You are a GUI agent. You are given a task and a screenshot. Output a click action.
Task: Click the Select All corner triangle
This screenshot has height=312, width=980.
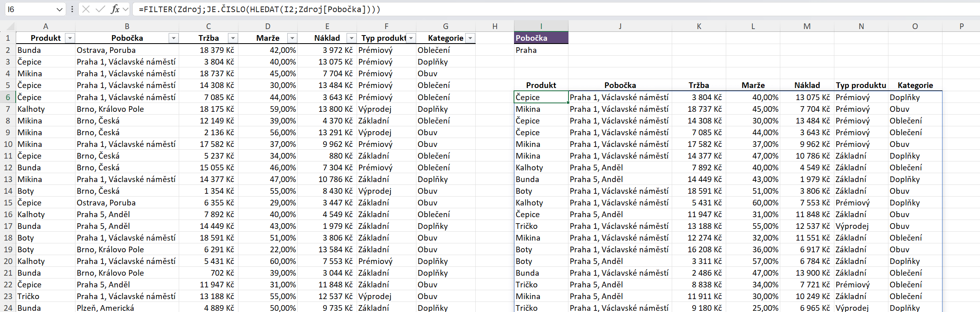pyautogui.click(x=10, y=27)
